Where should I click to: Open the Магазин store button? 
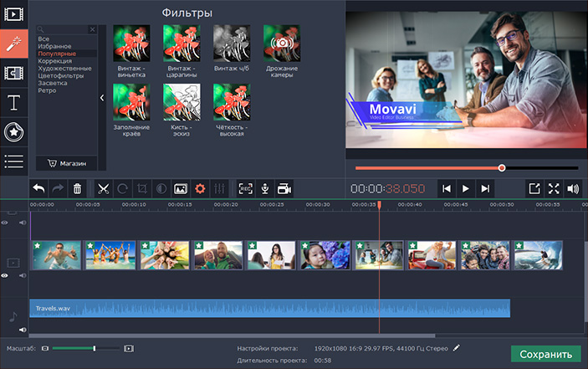click(66, 163)
